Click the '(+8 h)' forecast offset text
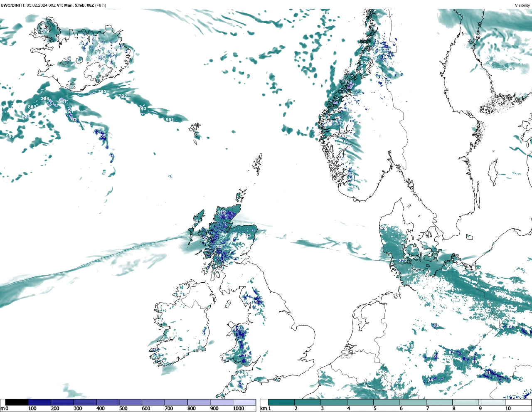532x412 pixels. click(x=101, y=5)
